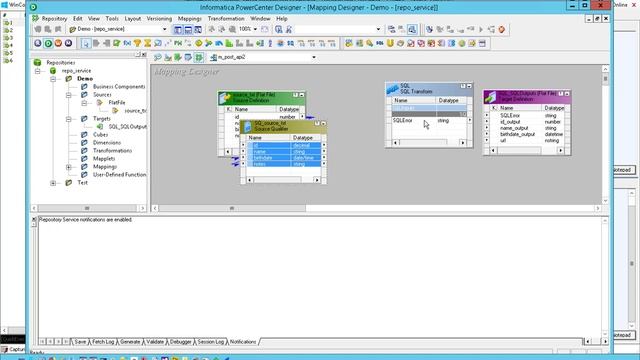Click horizontal scrollbar thumb of mapping workspace

click(232, 208)
